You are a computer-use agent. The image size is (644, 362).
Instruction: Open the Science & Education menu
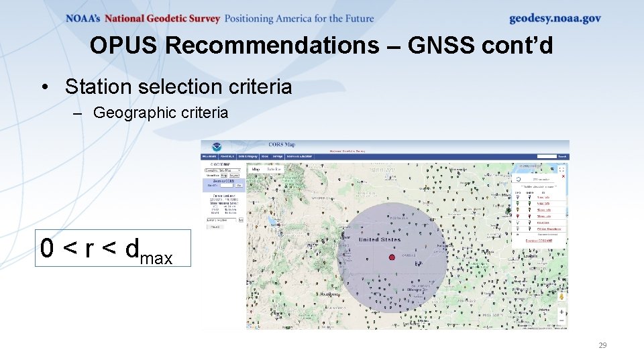299,156
